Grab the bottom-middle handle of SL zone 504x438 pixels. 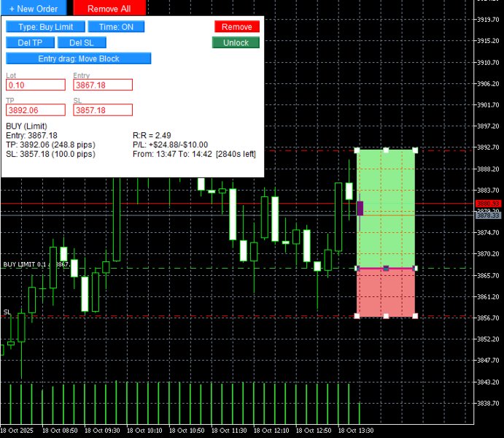[x=386, y=316]
